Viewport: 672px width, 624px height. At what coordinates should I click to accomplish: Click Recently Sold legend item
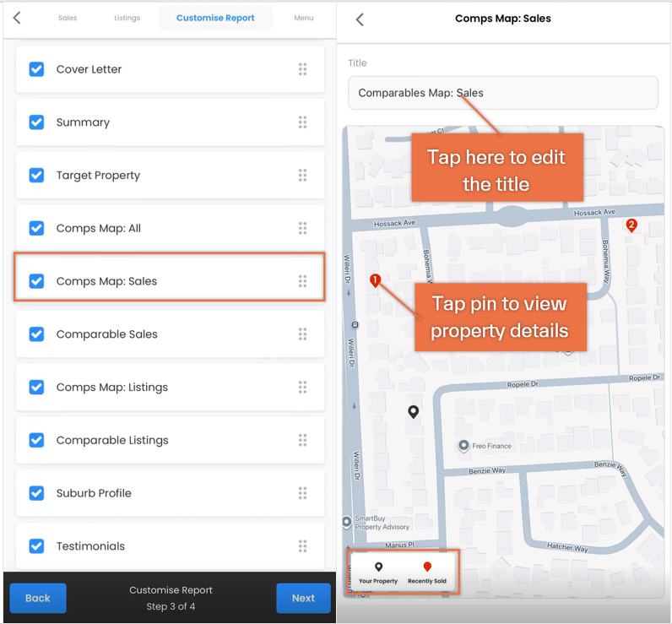point(427,573)
